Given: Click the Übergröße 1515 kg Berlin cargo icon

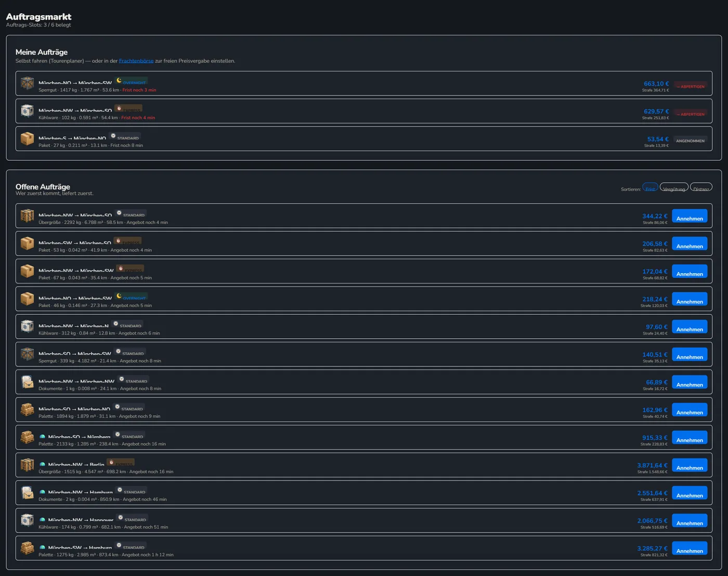Looking at the screenshot, I should (x=27, y=465).
